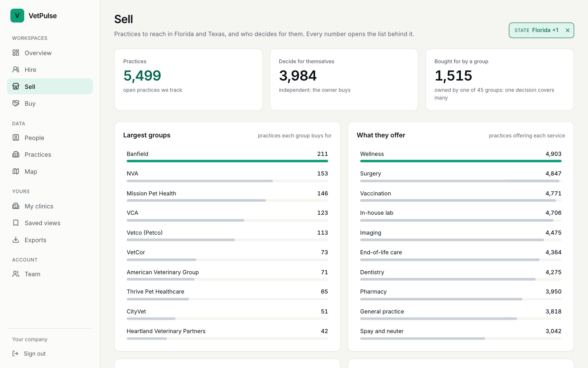Select the CityVet group row
Viewport: 588px width, 368px height.
pyautogui.click(x=227, y=314)
